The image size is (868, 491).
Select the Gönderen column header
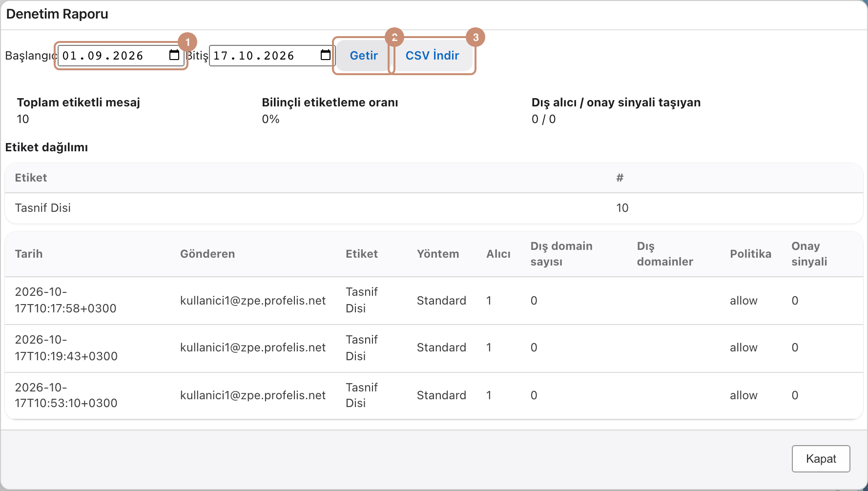click(207, 254)
